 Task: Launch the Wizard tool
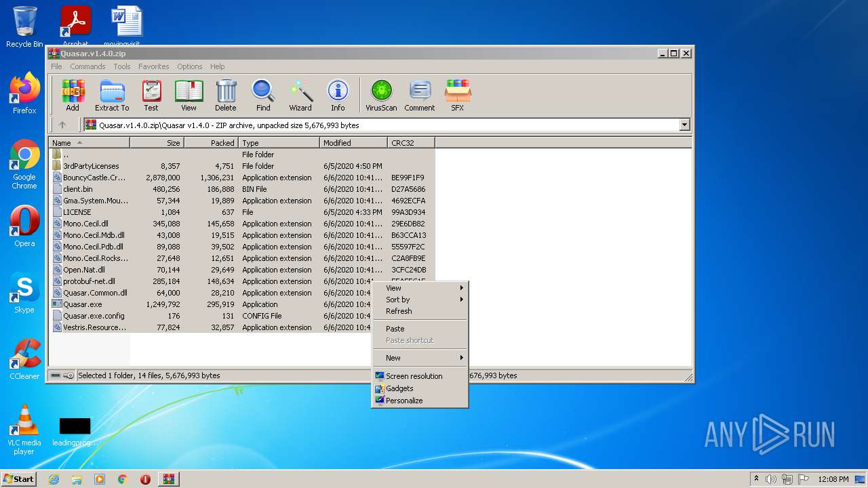pyautogui.click(x=300, y=95)
